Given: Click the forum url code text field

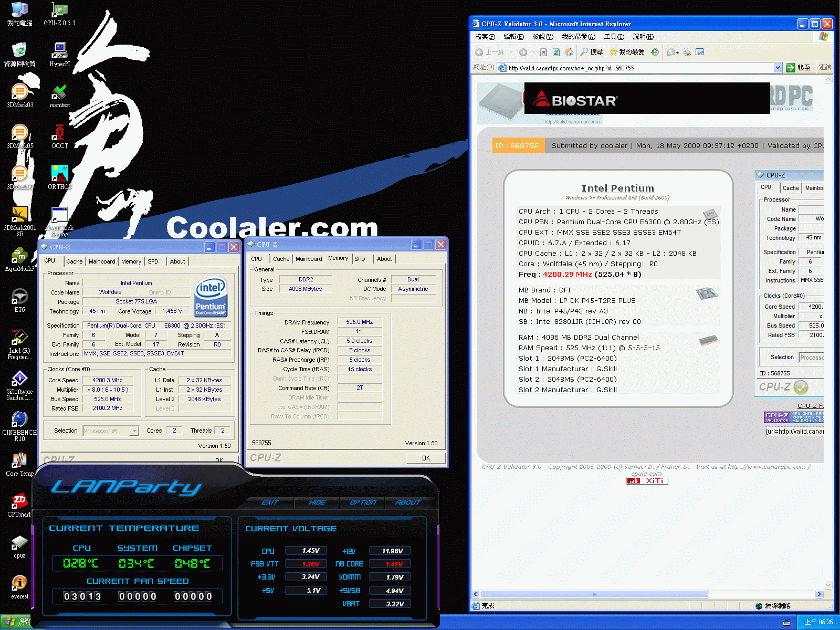Looking at the screenshot, I should click(x=794, y=432).
